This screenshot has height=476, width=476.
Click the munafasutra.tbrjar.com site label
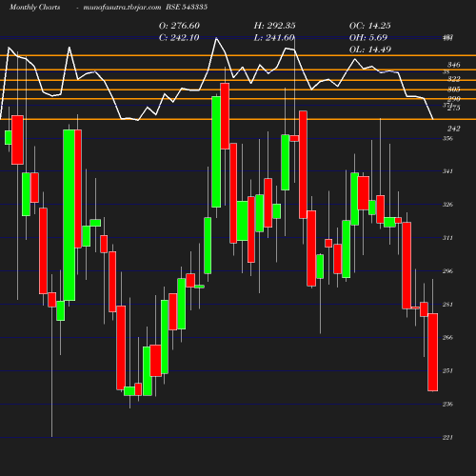(x=122, y=8)
